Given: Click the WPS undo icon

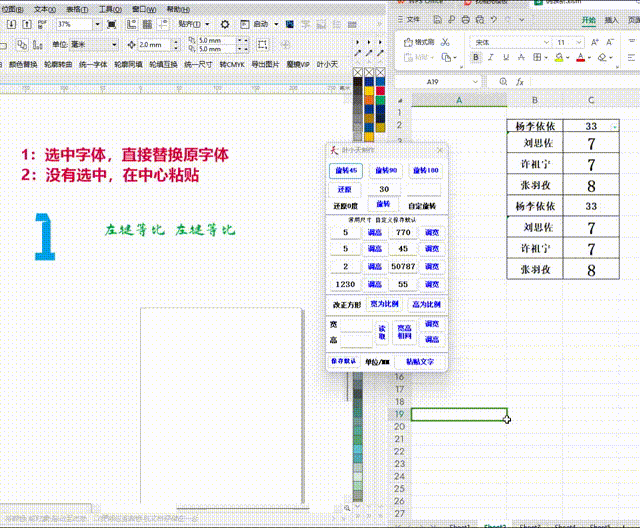Looking at the screenshot, I should pyautogui.click(x=494, y=19).
